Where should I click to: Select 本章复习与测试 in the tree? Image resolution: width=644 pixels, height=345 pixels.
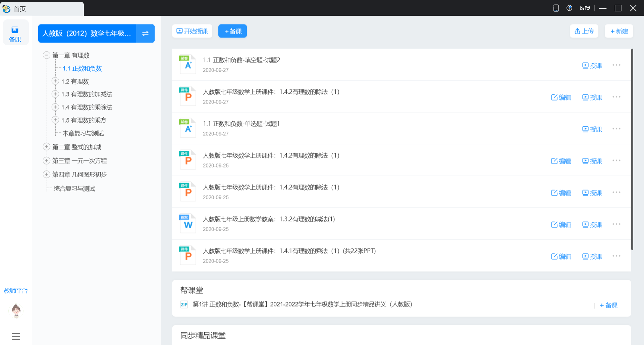pyautogui.click(x=83, y=133)
